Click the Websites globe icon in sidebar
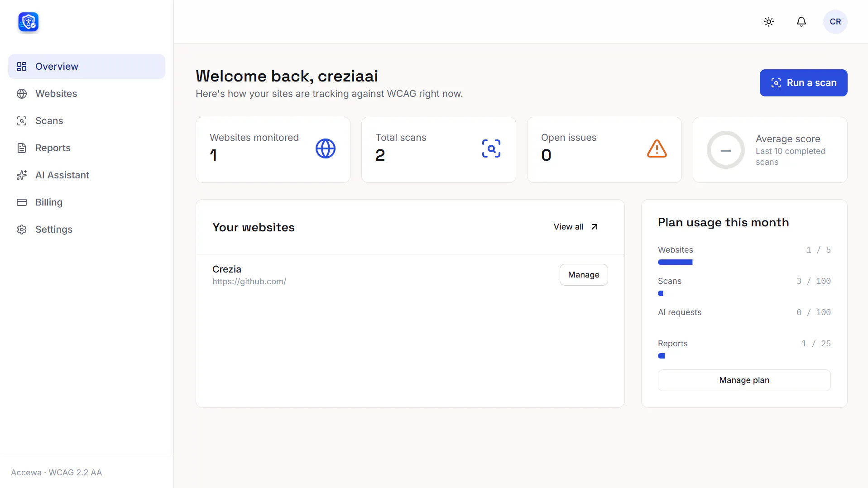Screen dimensions: 868x488 [x=22, y=94]
